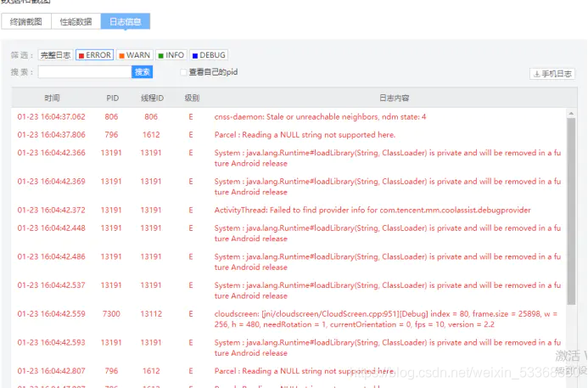588x388 pixels.
Task: Select the cnss-daemon stale neighbors log row
Action: 288,116
